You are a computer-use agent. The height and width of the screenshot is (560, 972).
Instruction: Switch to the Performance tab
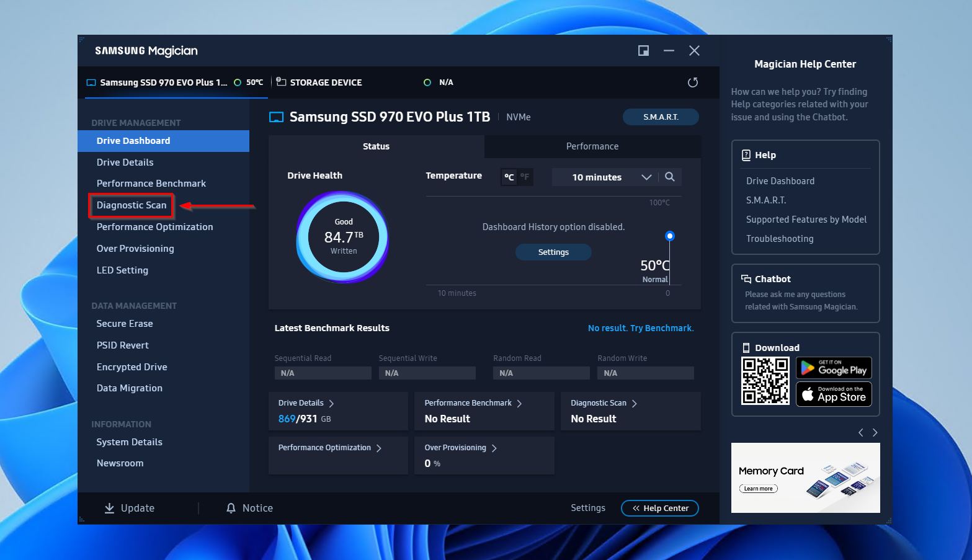click(x=592, y=146)
